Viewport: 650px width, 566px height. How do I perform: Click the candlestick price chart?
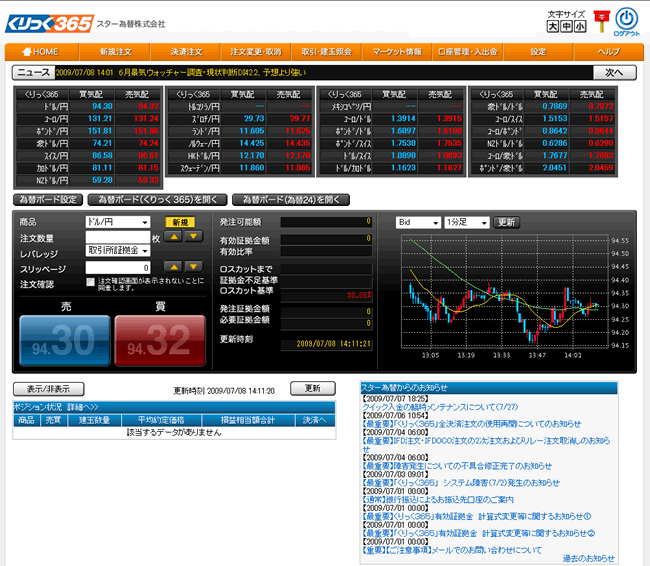coord(504,292)
